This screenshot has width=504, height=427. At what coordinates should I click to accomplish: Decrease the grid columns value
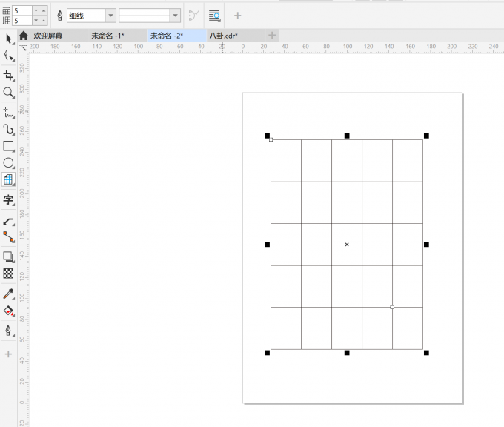36,10
